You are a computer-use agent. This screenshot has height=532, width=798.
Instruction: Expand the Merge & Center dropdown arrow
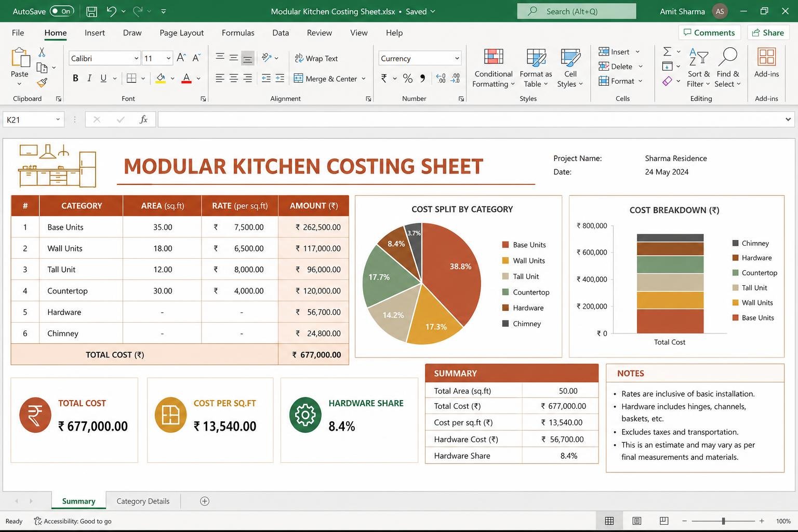click(x=363, y=79)
